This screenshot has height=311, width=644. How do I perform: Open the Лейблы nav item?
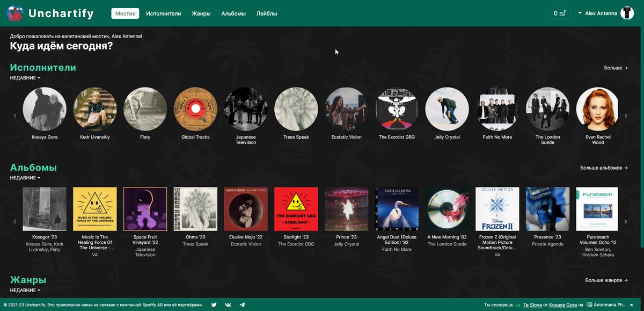[x=267, y=13]
